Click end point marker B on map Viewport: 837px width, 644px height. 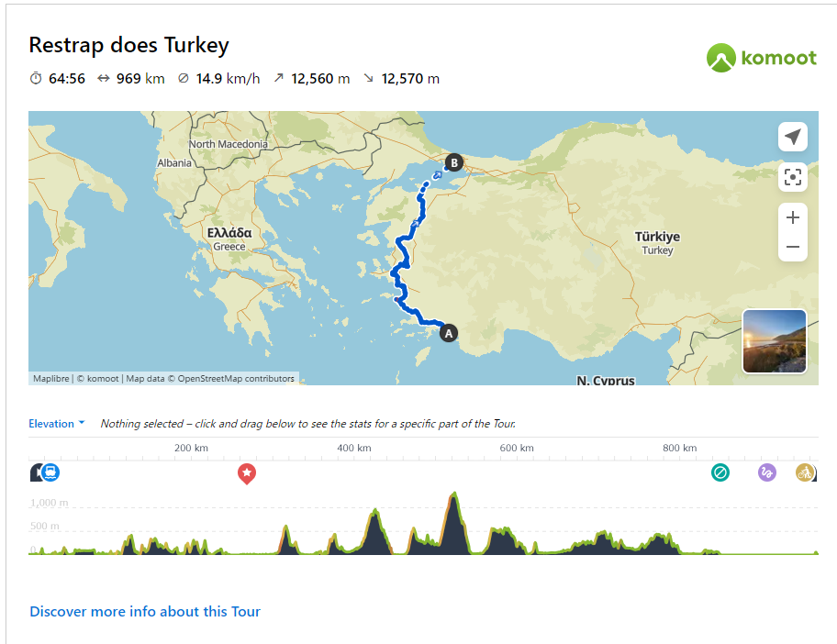point(453,163)
